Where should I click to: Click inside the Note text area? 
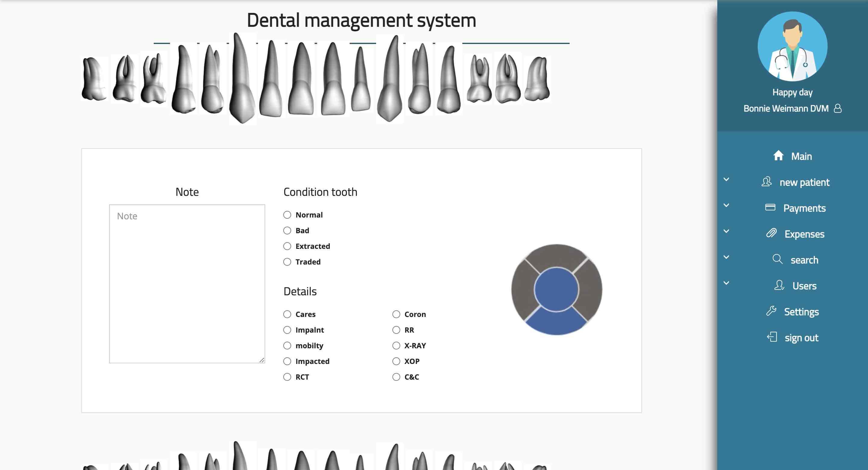pos(187,284)
